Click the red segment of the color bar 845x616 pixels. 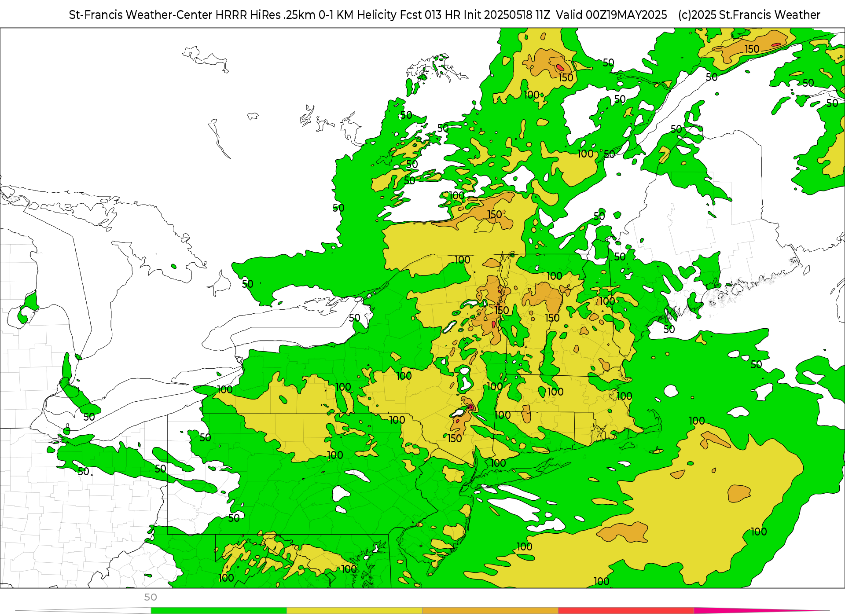626,611
